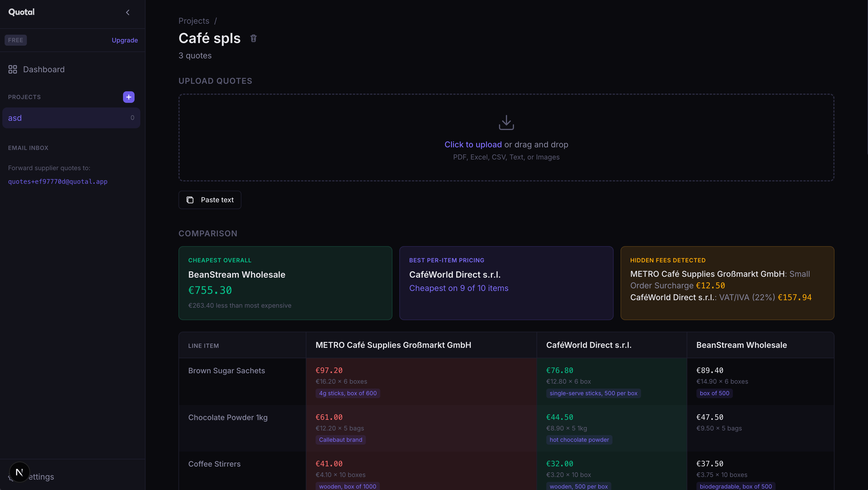868x490 pixels.
Task: Collapse the sidebar with the chevron arrow
Action: tap(128, 12)
